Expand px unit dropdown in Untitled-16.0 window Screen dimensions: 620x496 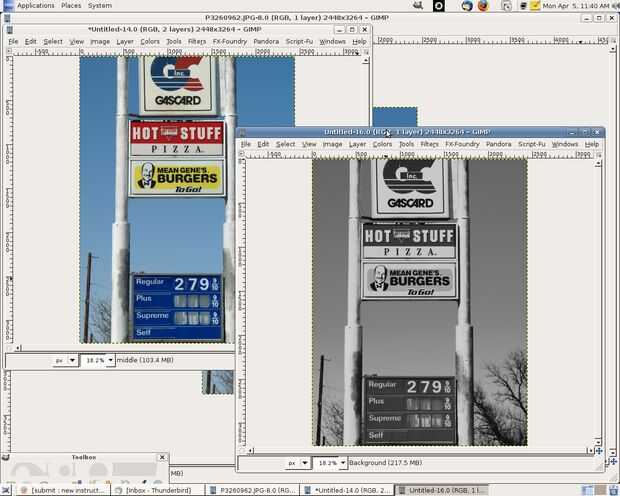[305, 463]
